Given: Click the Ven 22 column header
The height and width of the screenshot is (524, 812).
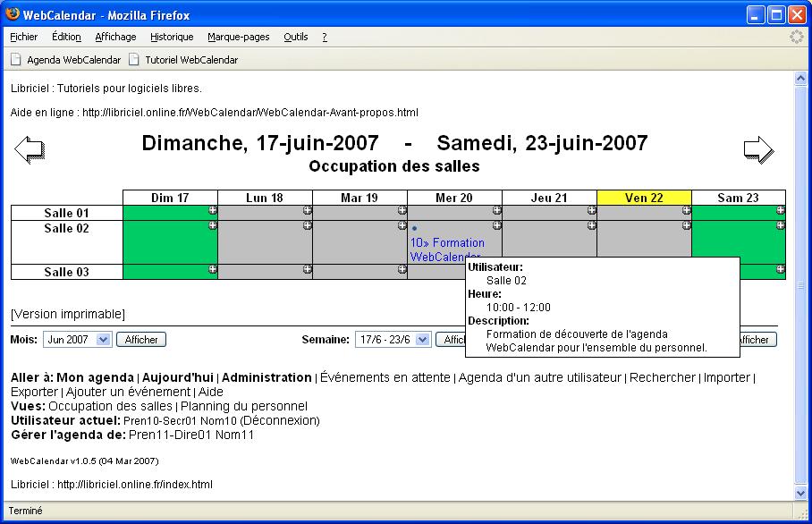Looking at the screenshot, I should pos(644,198).
